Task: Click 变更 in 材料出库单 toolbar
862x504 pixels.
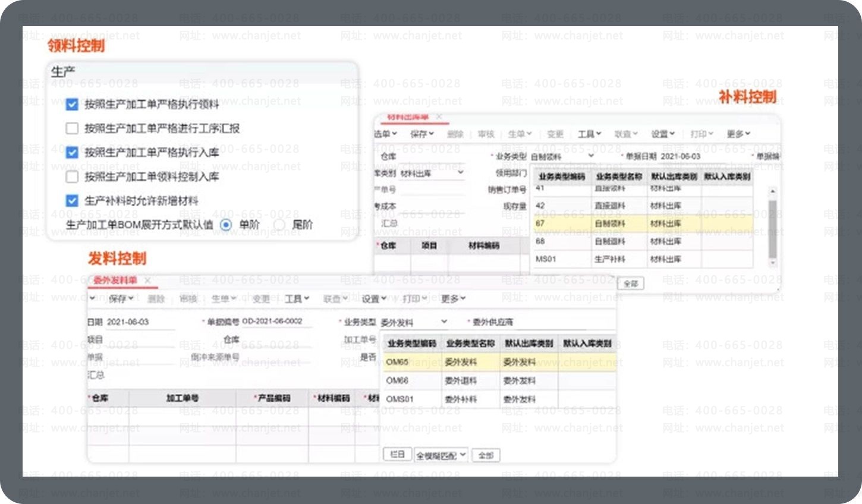Action: click(x=555, y=134)
